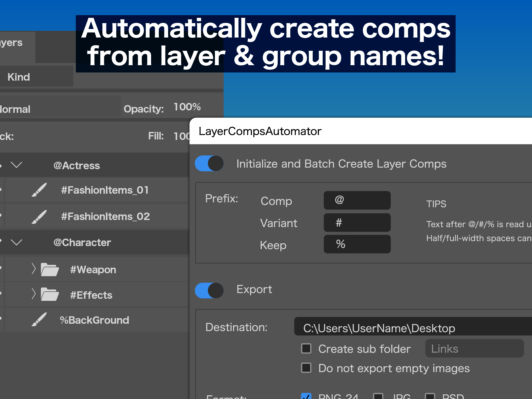Screen dimensions: 532x399
Task: Select the @Character layer group
Action: 95,242
